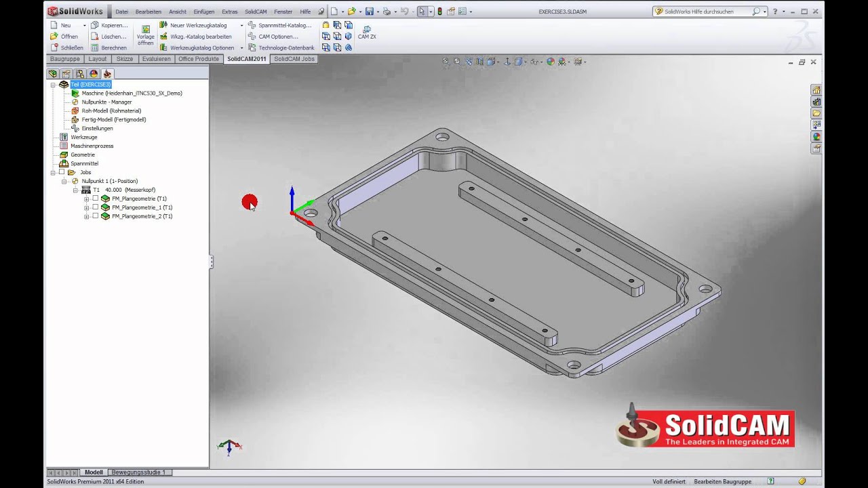Viewport: 868px width, 488px height.
Task: Open Neuer Werkzeugkatalog dropdown arrow
Action: tap(241, 26)
